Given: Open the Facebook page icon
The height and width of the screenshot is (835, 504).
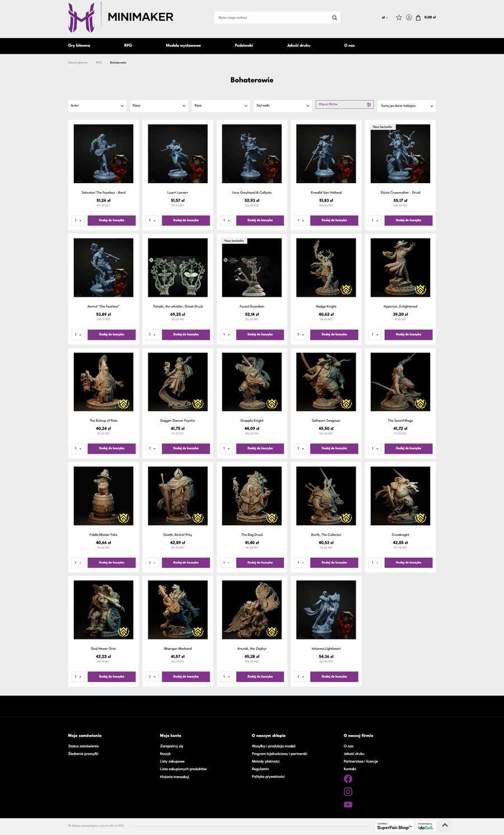Looking at the screenshot, I should [348, 779].
